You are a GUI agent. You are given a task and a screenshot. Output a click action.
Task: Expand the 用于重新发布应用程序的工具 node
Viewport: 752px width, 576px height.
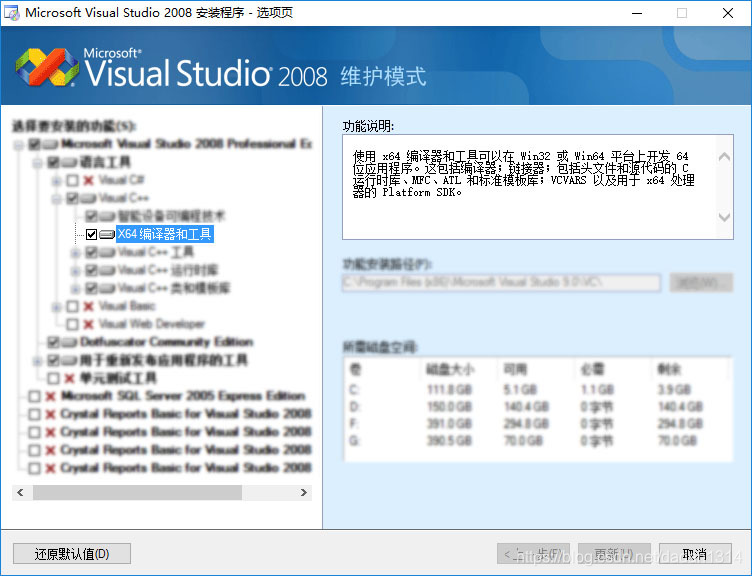click(37, 360)
